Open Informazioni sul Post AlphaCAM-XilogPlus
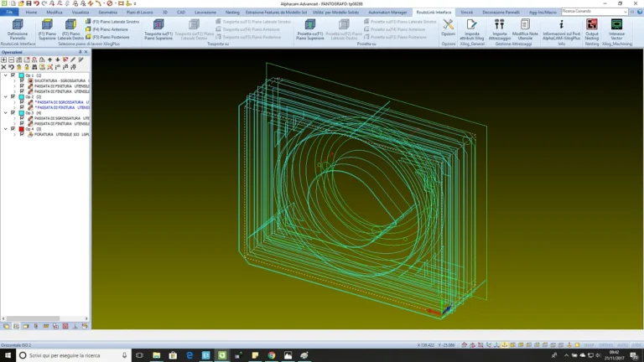This screenshot has width=644, height=362. [562, 28]
